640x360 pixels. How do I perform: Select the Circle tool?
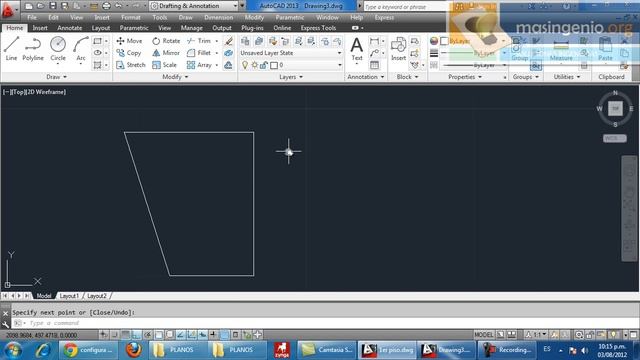pos(58,49)
